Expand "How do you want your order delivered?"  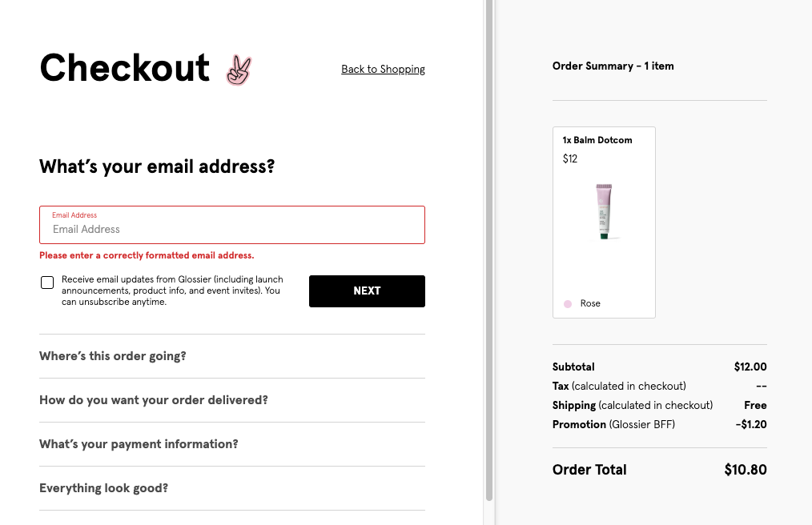154,400
